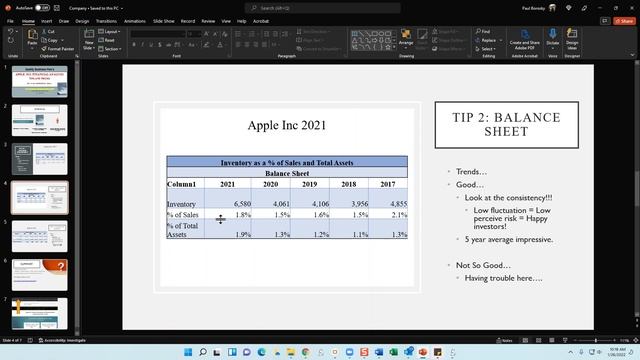The width and height of the screenshot is (640, 360).
Task: Select slide 6 thumbnail with question mark
Action: [x=40, y=275]
